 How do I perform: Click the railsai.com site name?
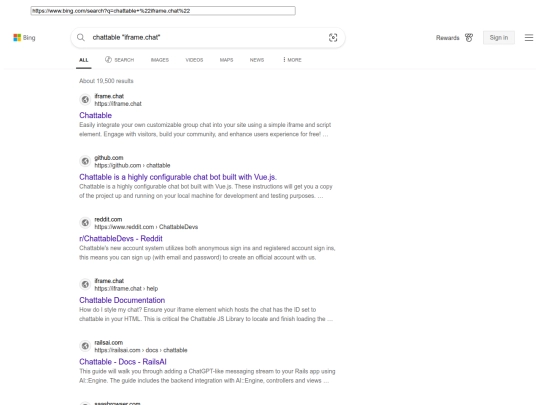108,343
